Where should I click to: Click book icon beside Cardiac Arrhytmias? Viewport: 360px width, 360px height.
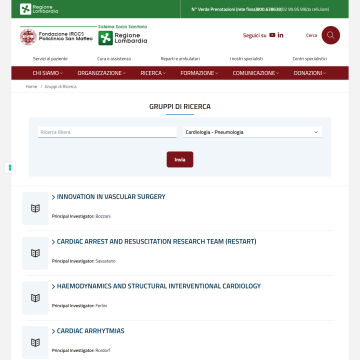pyautogui.click(x=35, y=342)
